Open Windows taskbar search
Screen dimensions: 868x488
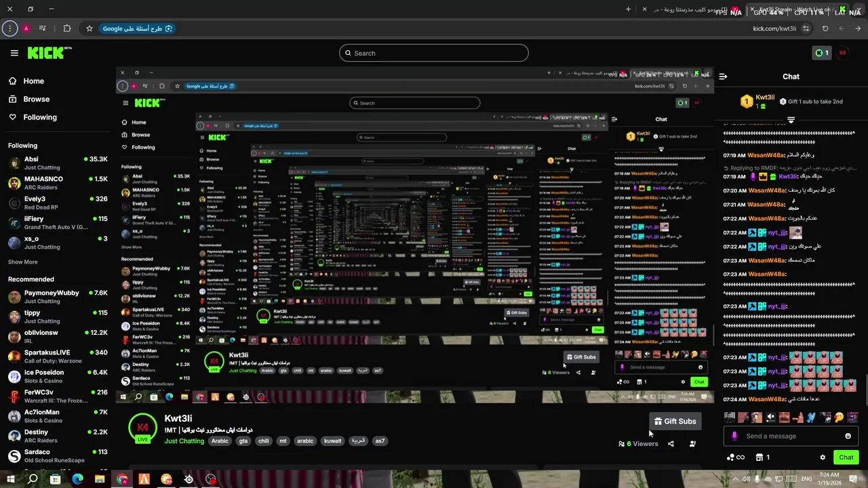33,479
